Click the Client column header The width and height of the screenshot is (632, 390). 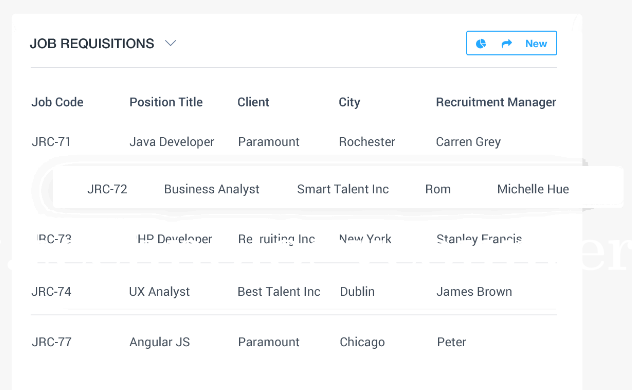253,102
